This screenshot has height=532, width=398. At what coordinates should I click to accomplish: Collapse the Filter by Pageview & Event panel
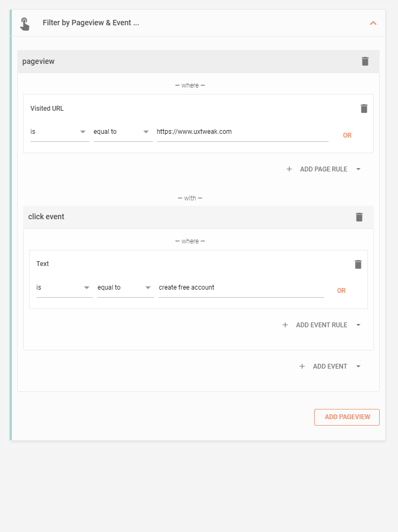point(373,23)
